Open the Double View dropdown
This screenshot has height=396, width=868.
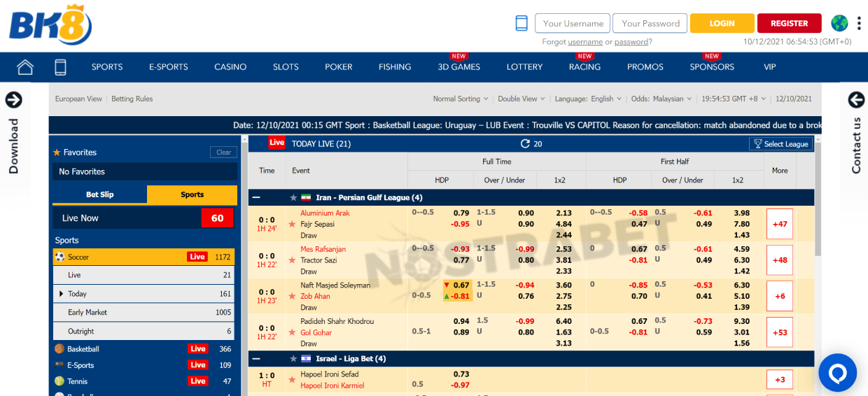(x=521, y=99)
